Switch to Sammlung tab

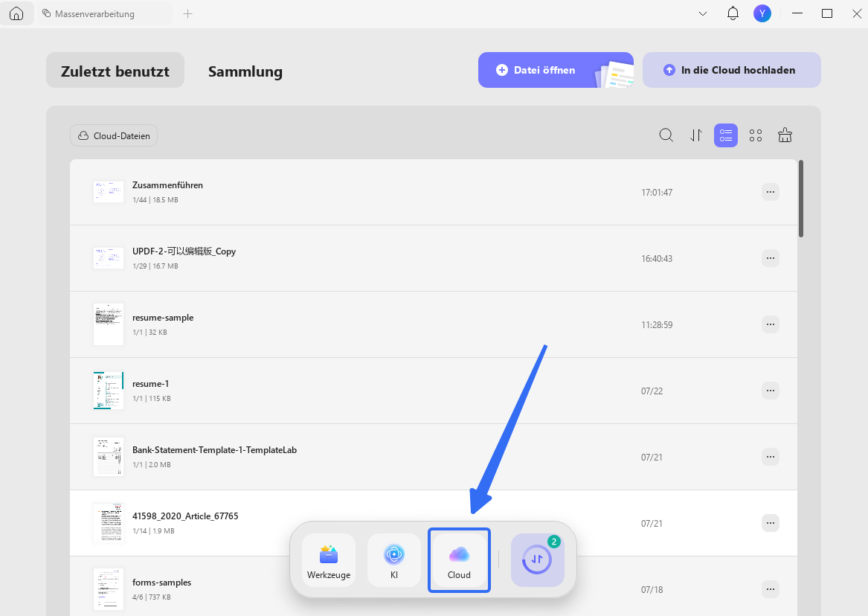(x=245, y=71)
